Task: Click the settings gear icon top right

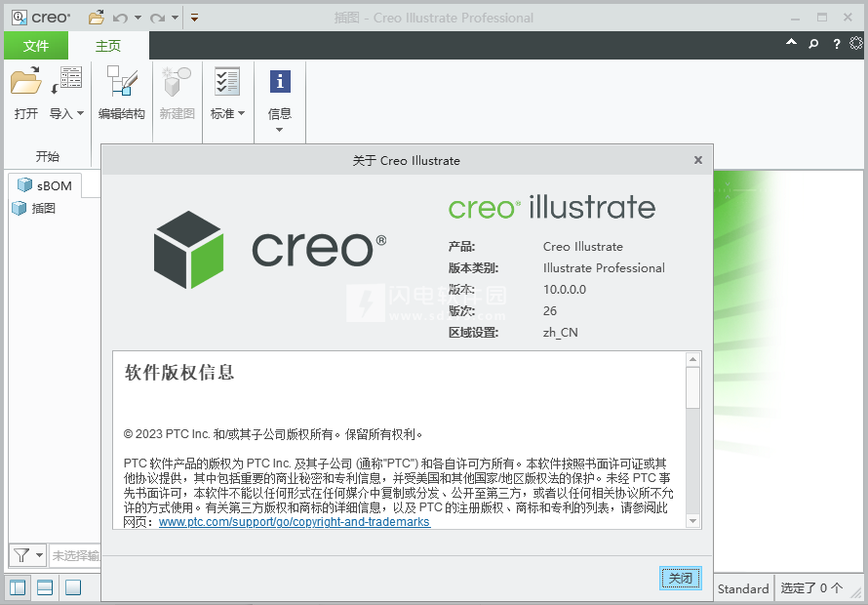Action: point(856,43)
